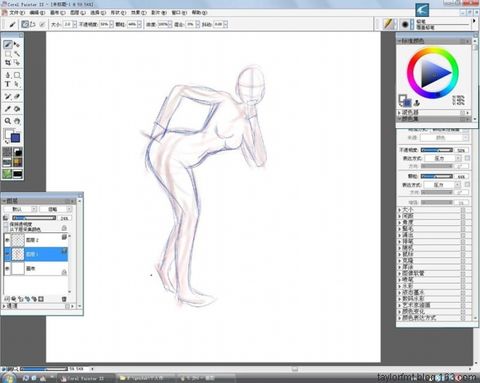
Task: Select the Crop tool
Action: click(x=8, y=62)
